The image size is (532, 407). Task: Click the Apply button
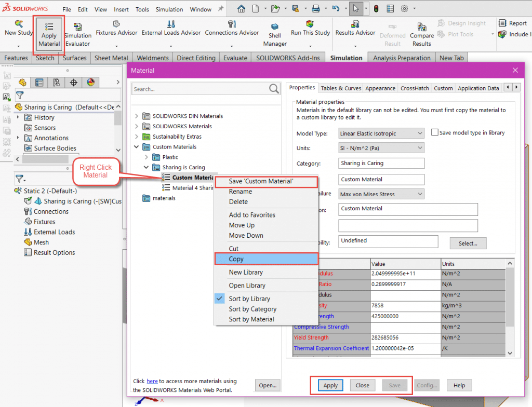(x=330, y=385)
